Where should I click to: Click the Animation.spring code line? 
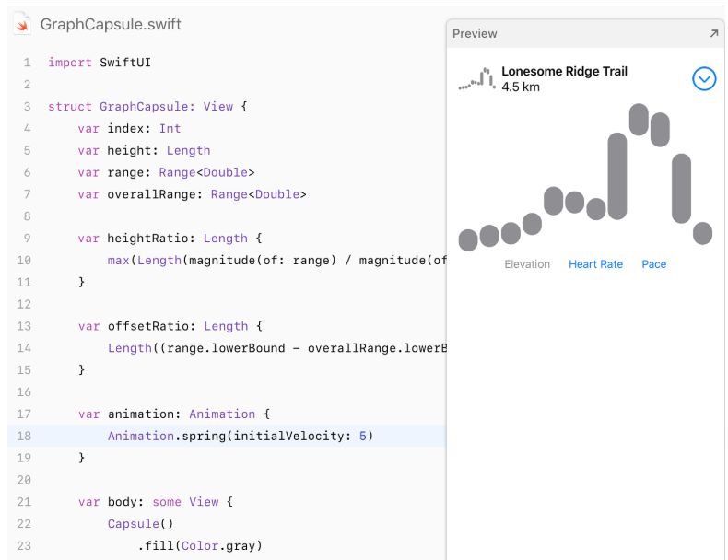[x=240, y=436]
